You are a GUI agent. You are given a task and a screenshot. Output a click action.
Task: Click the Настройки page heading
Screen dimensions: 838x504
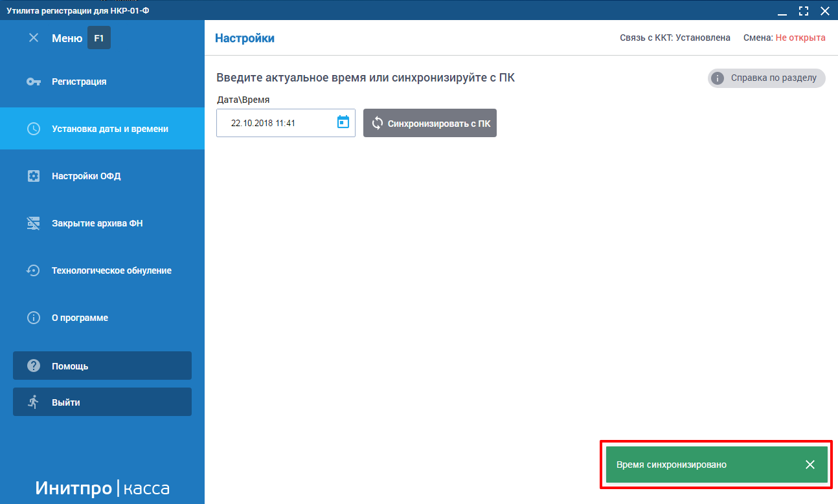point(245,38)
